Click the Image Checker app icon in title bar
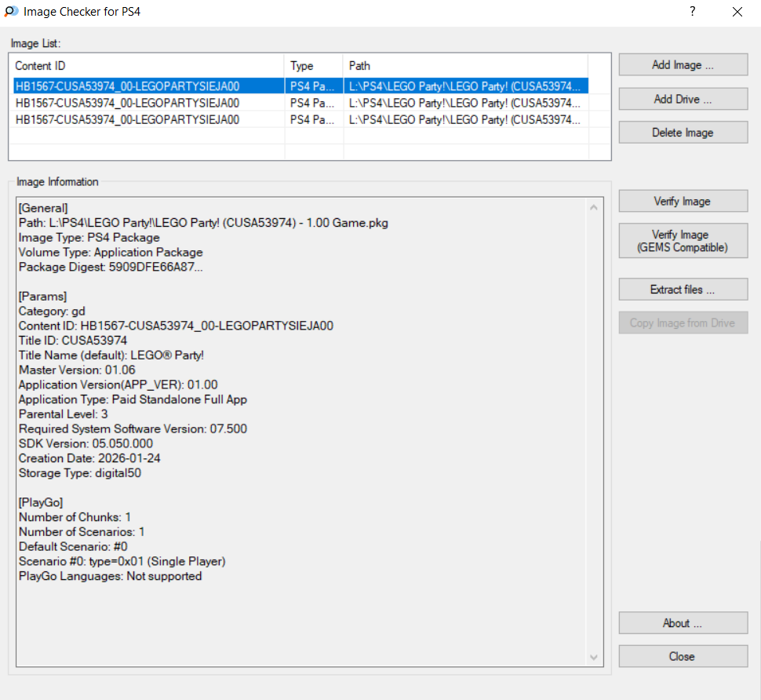761x700 pixels. point(12,12)
